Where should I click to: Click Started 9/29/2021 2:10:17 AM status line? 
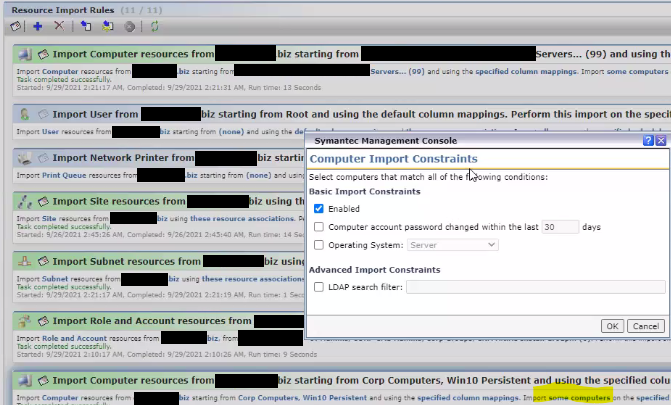point(167,354)
